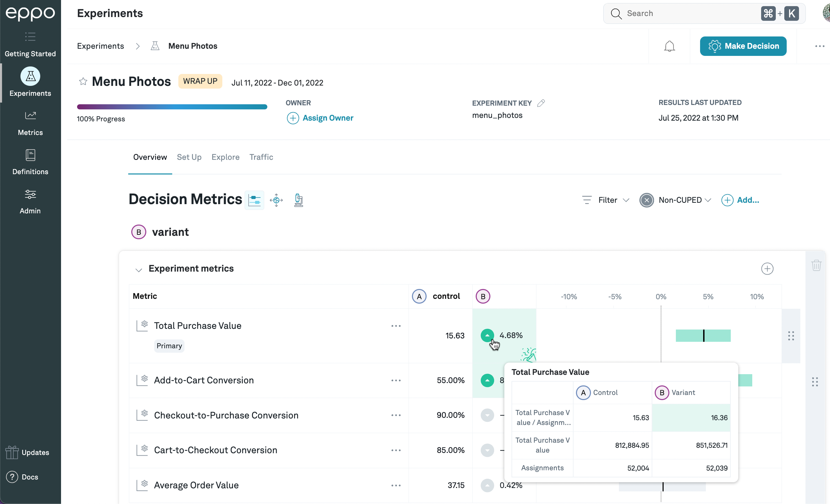Toggle the confidence interval chart view
This screenshot has width=830, height=504.
click(x=254, y=200)
